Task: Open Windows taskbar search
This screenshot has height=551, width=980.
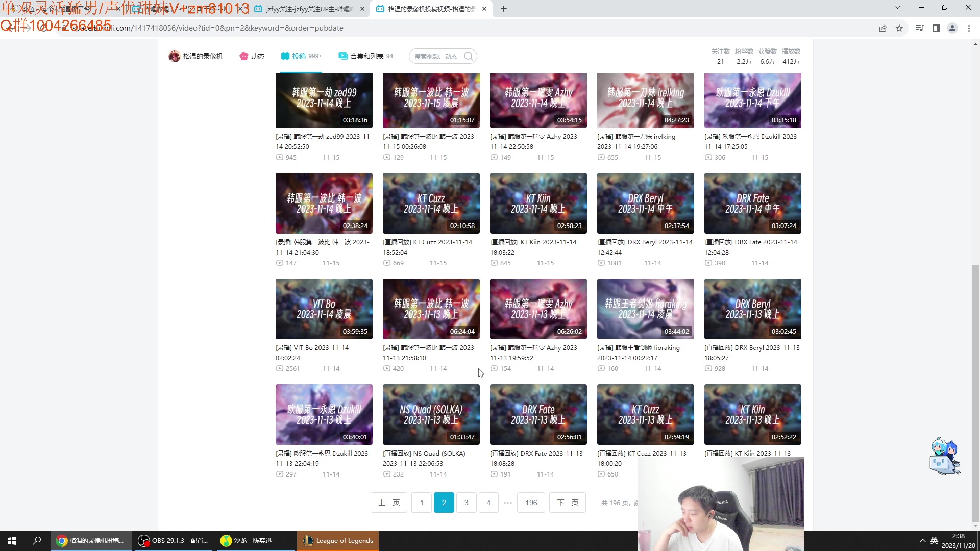Action: point(37,541)
